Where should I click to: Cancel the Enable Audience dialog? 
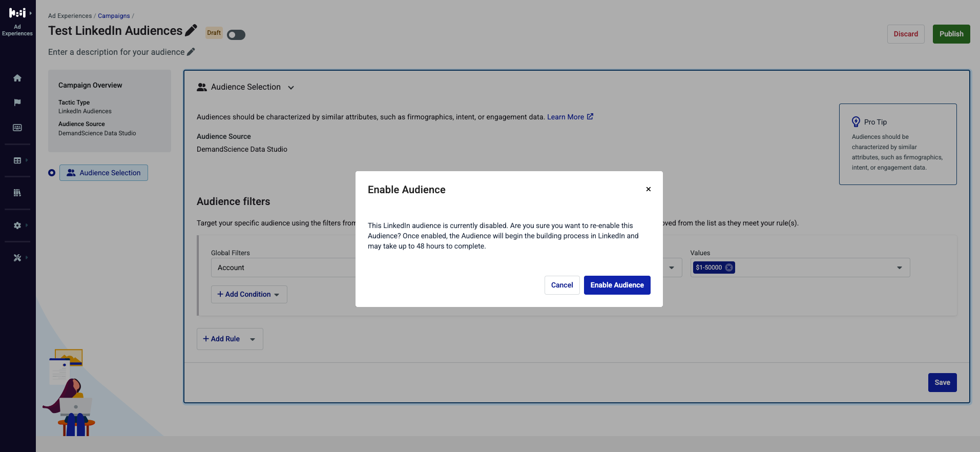pyautogui.click(x=562, y=285)
